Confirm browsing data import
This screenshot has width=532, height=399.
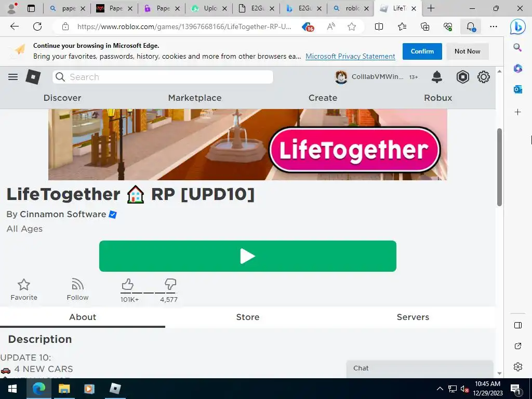point(422,51)
